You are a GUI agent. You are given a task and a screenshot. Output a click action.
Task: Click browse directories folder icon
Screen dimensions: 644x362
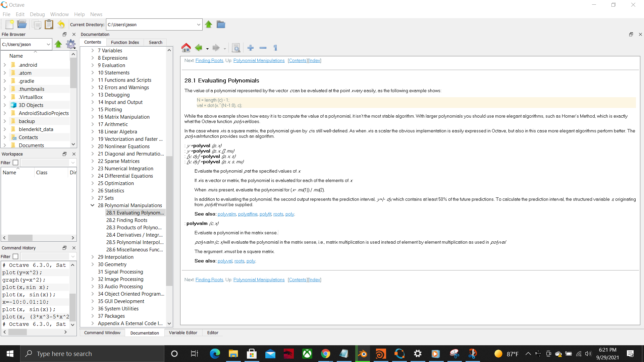pyautogui.click(x=221, y=24)
